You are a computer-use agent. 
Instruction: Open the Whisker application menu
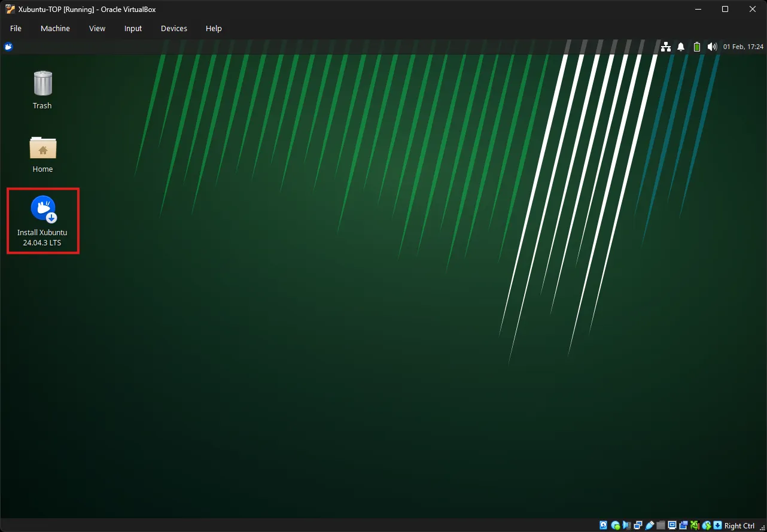pyautogui.click(x=8, y=46)
